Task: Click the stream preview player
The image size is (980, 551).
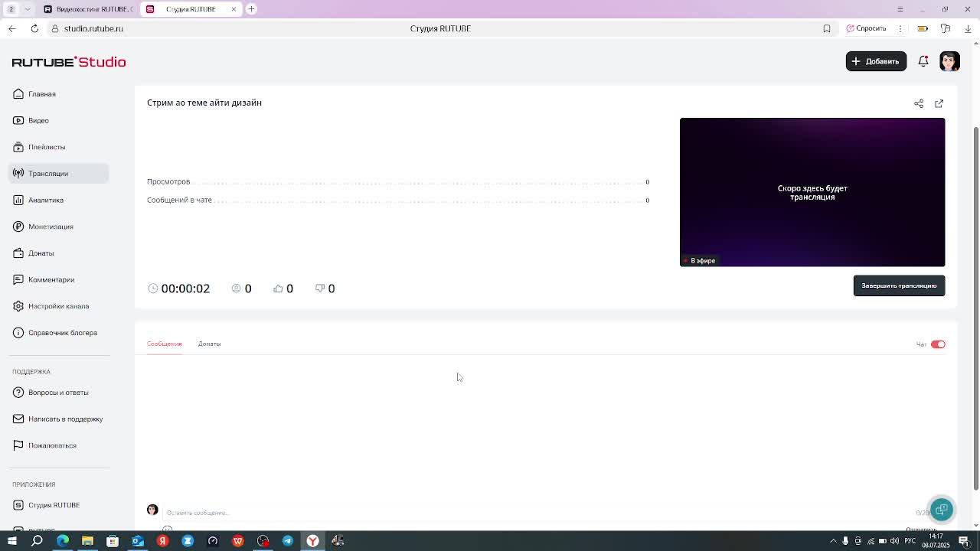Action: point(812,192)
